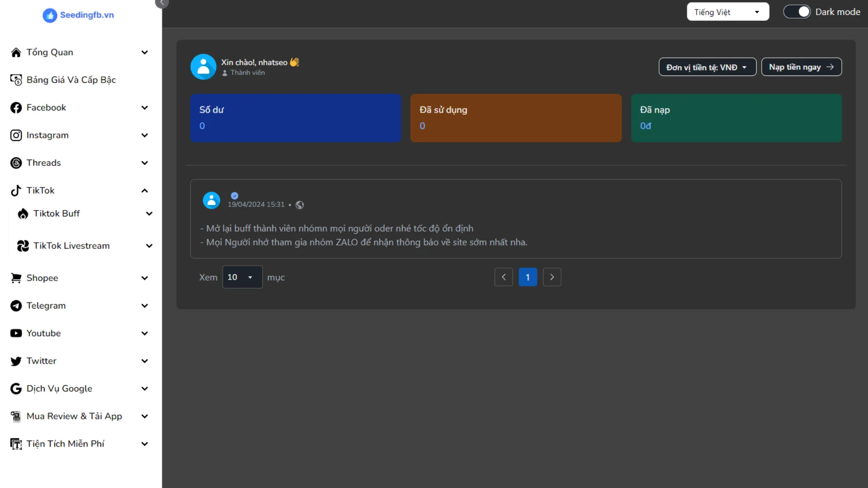Go to the next page arrow
868x488 pixels.
(552, 277)
